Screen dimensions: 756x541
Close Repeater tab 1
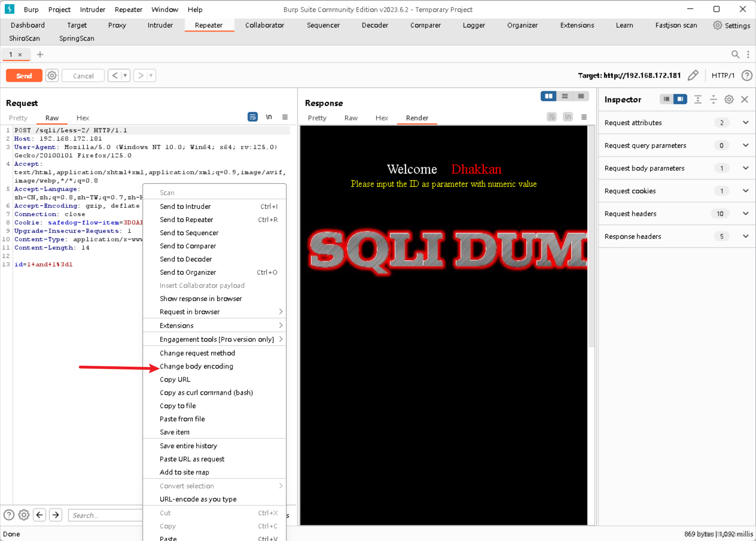click(x=20, y=55)
